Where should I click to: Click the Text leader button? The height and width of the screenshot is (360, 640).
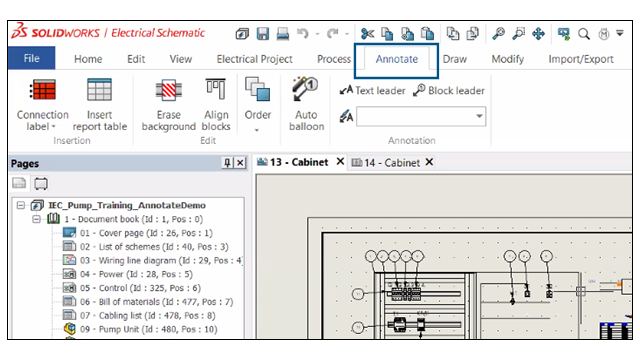(372, 91)
